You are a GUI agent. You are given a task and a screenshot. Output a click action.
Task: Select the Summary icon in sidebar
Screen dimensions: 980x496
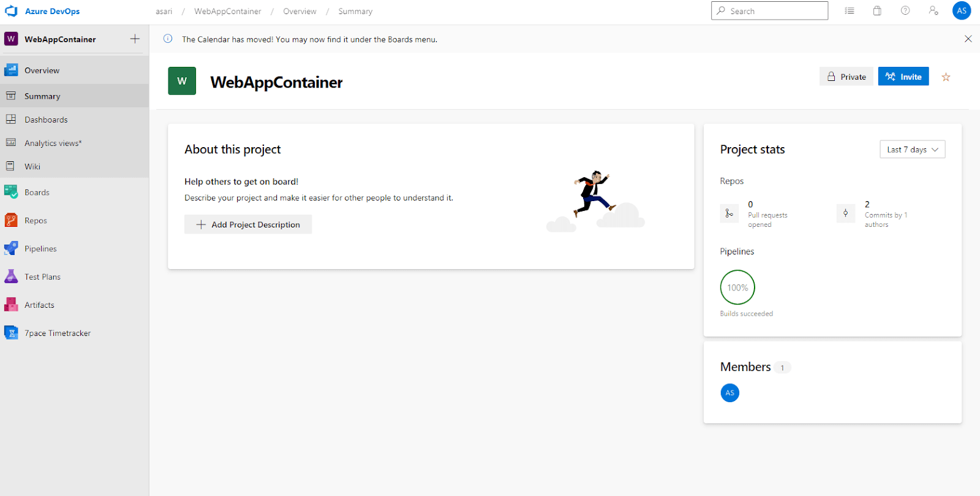click(x=11, y=96)
